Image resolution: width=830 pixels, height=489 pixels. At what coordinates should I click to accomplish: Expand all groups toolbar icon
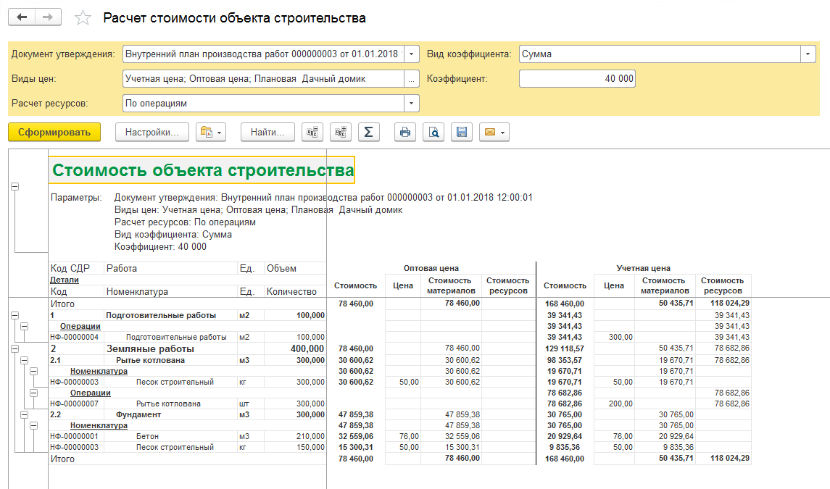(341, 132)
